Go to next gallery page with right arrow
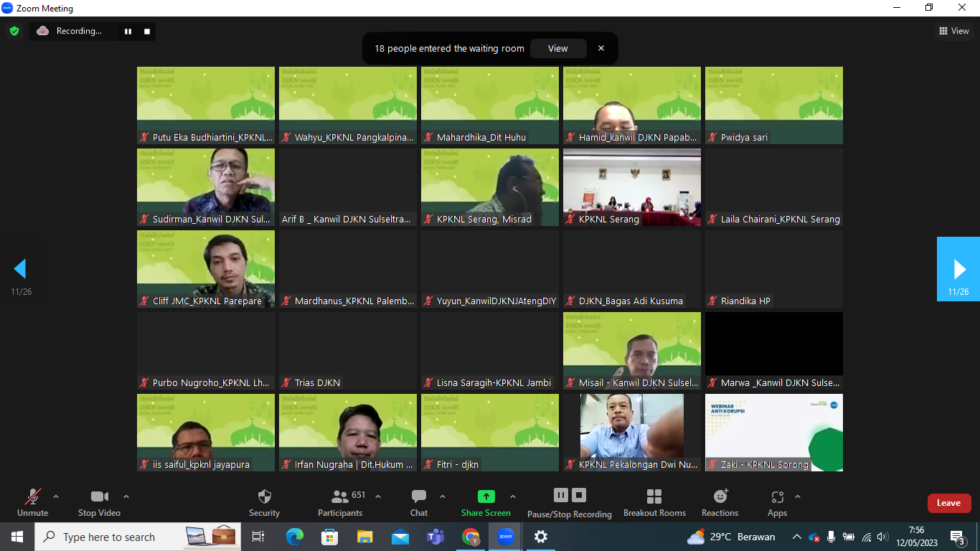This screenshot has width=980, height=551. click(958, 269)
